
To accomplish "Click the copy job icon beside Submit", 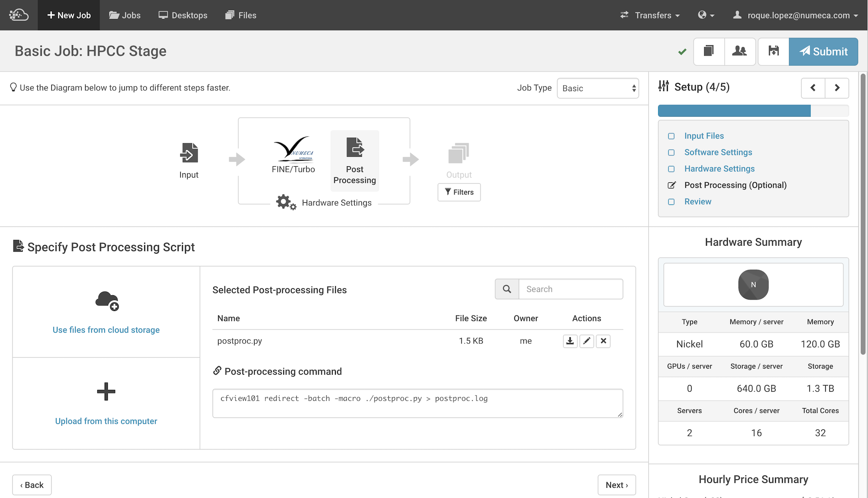I will [x=709, y=51].
